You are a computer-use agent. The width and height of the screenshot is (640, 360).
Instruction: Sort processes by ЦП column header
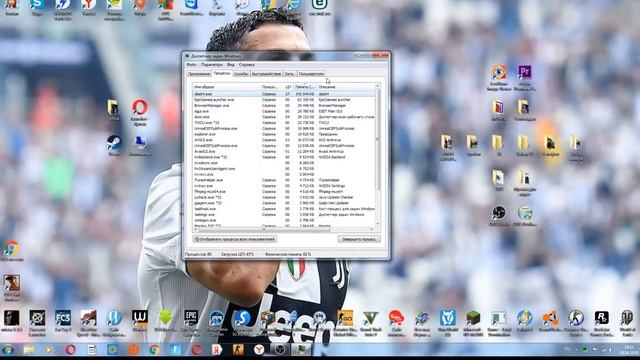(289, 87)
